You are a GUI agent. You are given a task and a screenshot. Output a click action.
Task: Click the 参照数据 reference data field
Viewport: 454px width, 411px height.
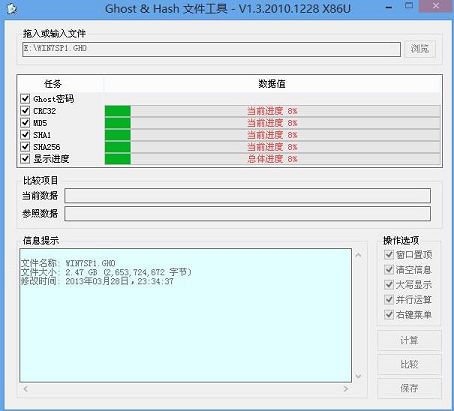[247, 214]
